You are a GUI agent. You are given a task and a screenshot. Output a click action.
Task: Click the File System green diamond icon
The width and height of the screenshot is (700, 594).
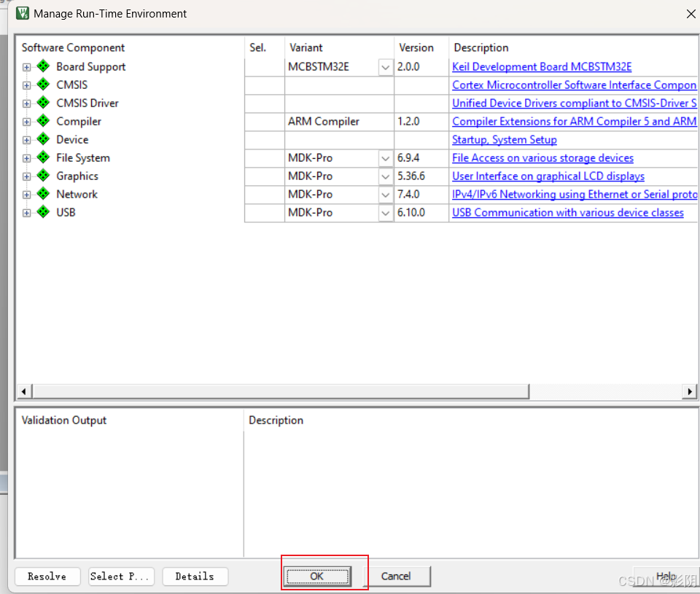[43, 157]
